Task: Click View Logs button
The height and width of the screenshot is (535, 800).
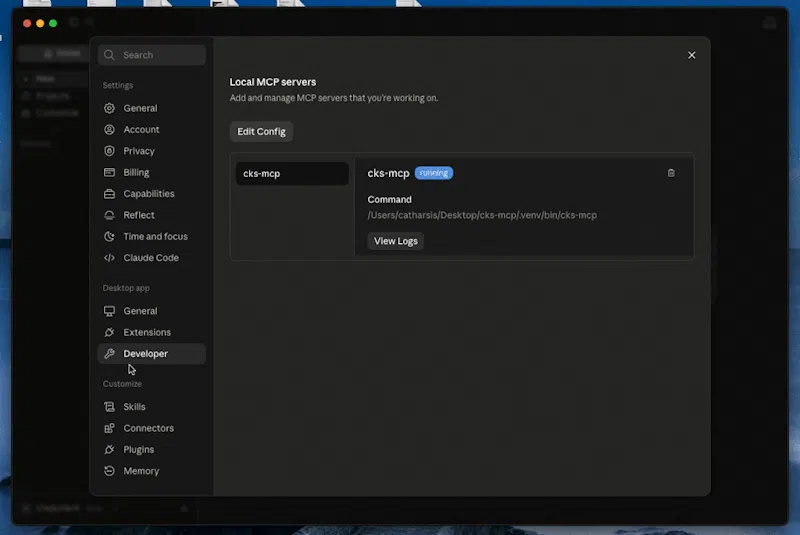Action: point(395,241)
